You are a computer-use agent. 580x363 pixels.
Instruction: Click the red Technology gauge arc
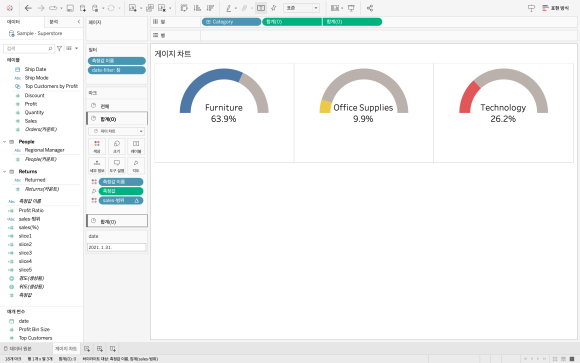[x=468, y=97]
